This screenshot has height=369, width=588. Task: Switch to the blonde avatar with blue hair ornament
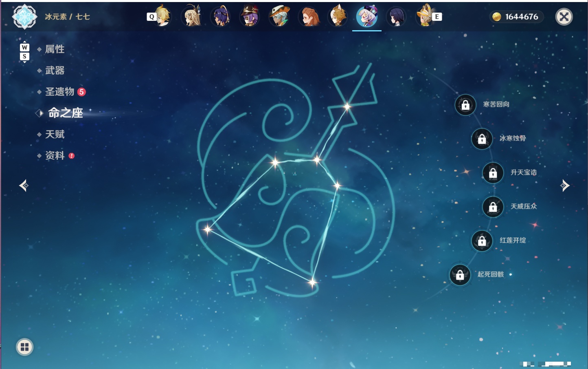(192, 16)
